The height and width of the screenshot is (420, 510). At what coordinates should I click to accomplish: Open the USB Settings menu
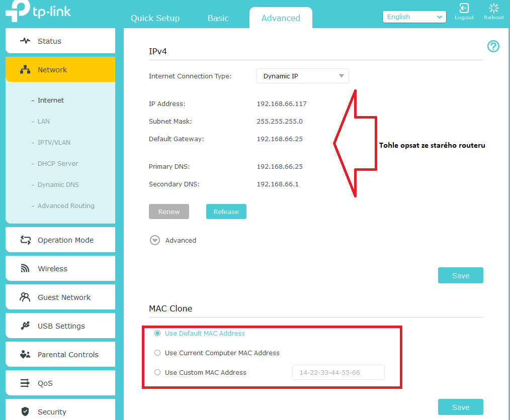pyautogui.click(x=60, y=326)
